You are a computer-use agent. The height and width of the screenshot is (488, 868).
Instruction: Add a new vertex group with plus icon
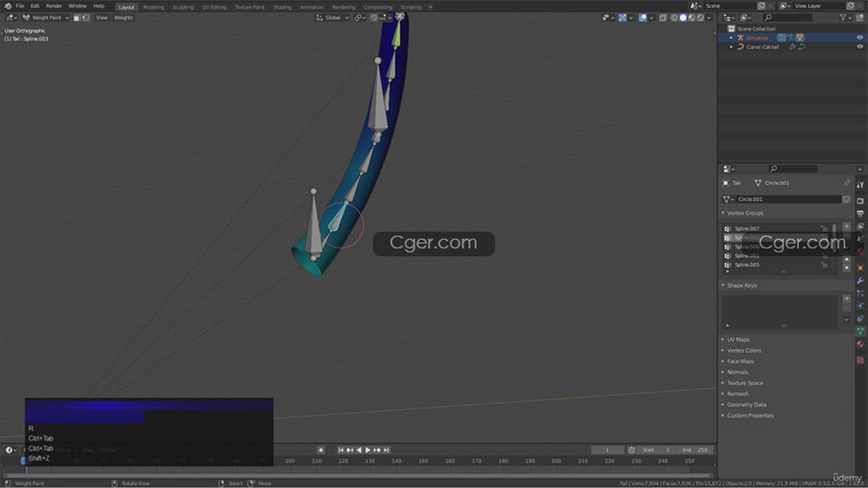846,228
